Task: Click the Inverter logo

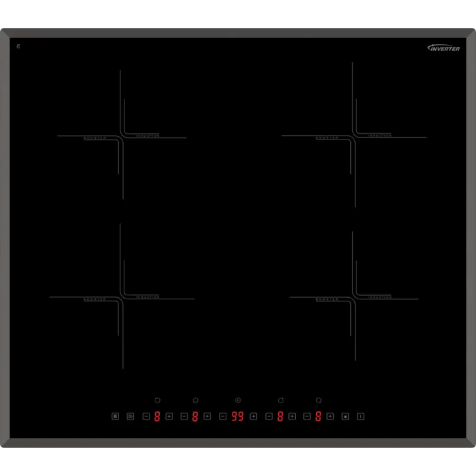Action: pos(443,48)
